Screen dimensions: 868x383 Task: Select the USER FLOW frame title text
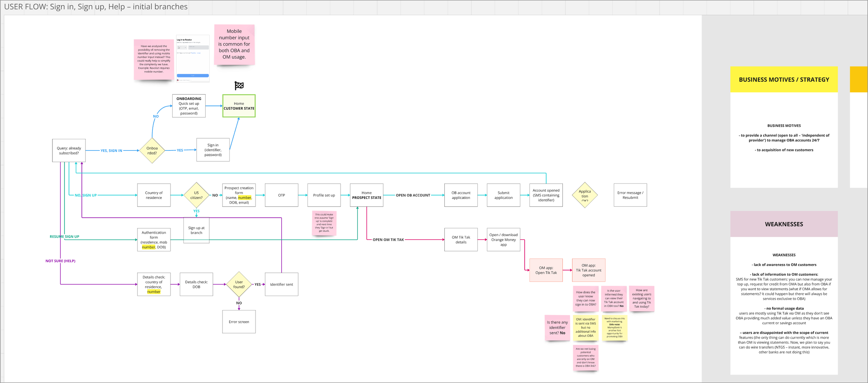(96, 7)
